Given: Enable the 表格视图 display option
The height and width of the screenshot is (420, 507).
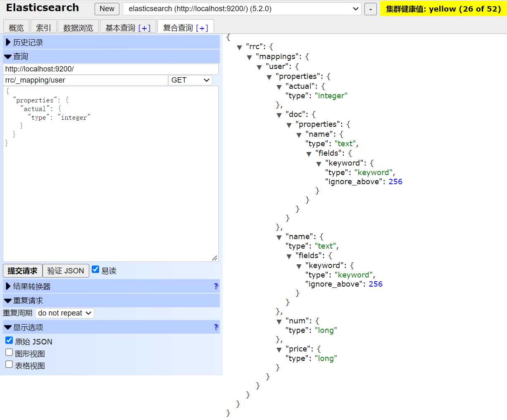Looking at the screenshot, I should tap(9, 364).
